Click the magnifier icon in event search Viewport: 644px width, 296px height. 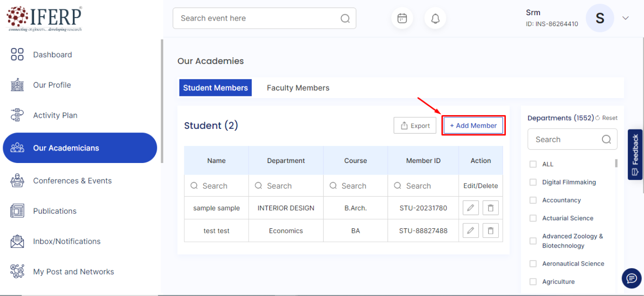345,18
